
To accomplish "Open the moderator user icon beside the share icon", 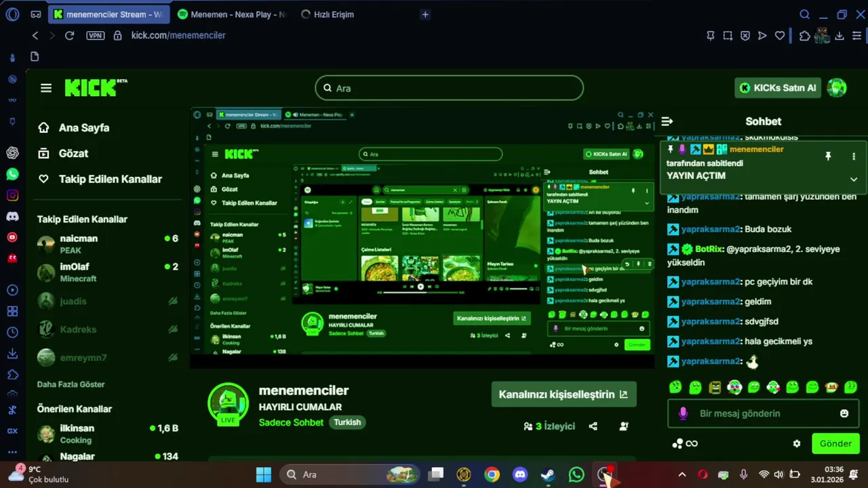I will pos(624,426).
